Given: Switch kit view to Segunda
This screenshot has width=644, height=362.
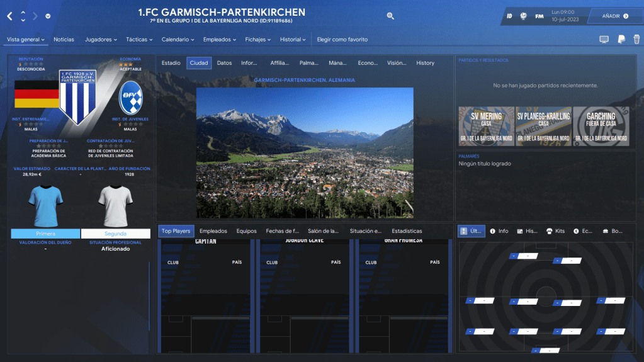Looking at the screenshot, I should click(x=115, y=234).
